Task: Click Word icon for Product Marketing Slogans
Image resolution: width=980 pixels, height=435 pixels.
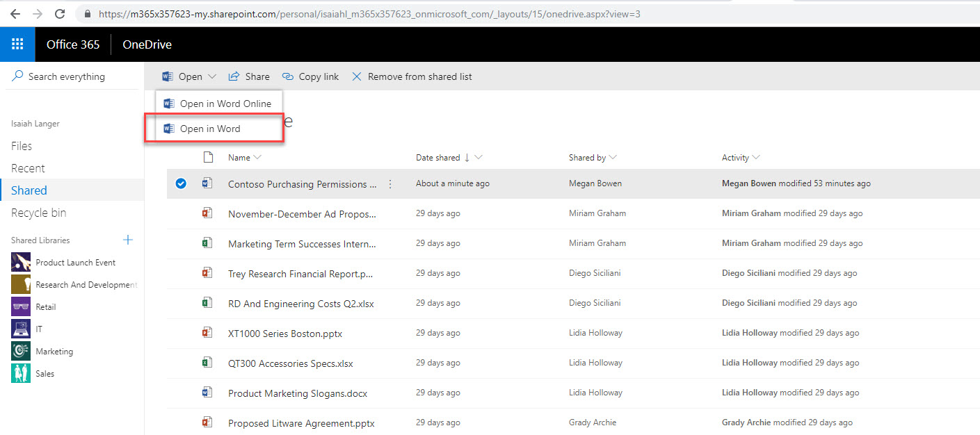Action: (x=207, y=393)
